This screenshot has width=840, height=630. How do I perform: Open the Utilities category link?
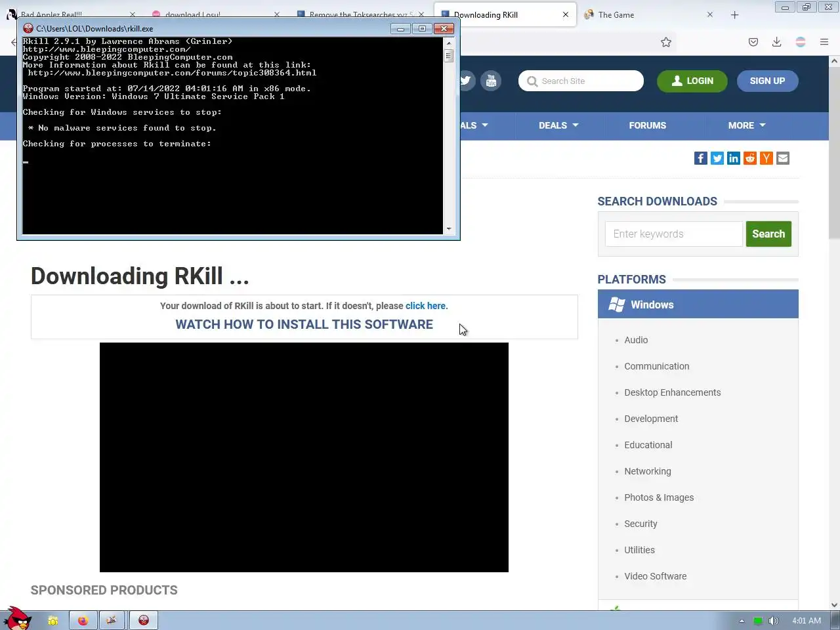(x=639, y=550)
